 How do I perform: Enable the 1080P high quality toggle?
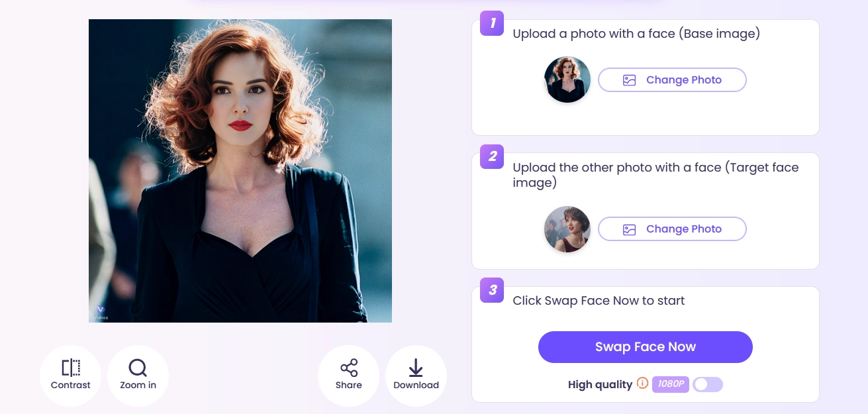(x=707, y=384)
